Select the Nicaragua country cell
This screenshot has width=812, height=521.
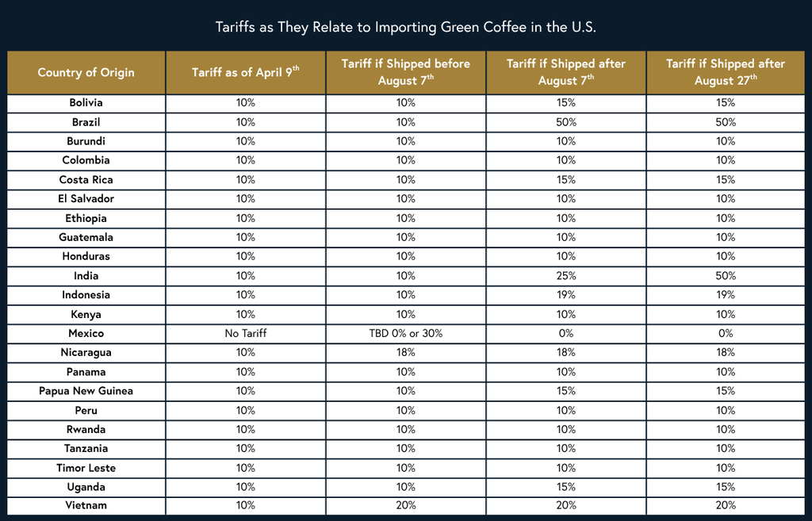[86, 353]
